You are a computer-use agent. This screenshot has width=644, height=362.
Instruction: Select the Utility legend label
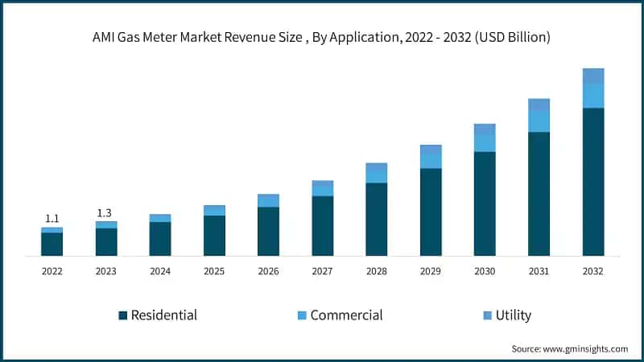(514, 315)
